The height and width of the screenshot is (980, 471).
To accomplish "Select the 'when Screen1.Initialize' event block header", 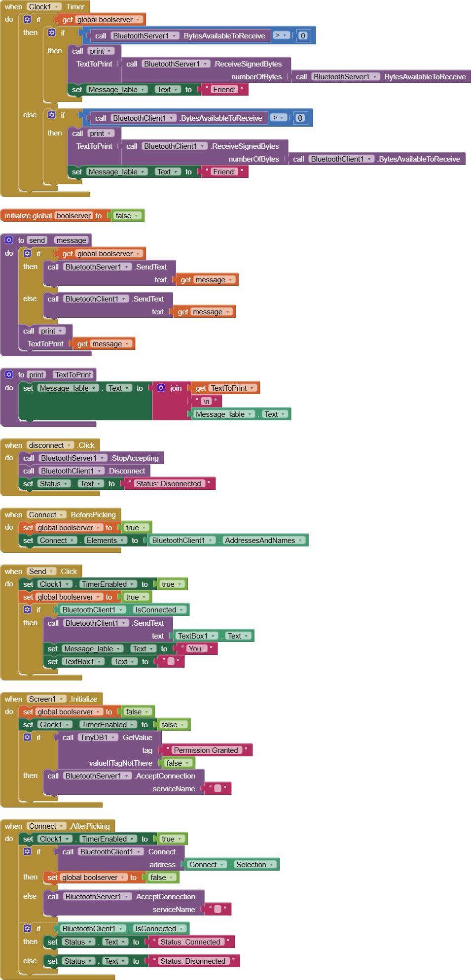I will coord(14,699).
